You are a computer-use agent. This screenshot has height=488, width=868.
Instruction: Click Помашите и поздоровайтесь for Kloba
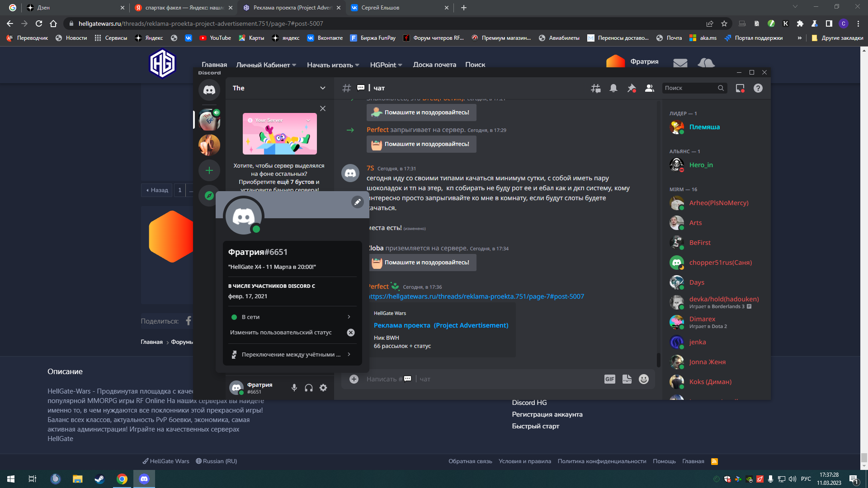point(421,263)
